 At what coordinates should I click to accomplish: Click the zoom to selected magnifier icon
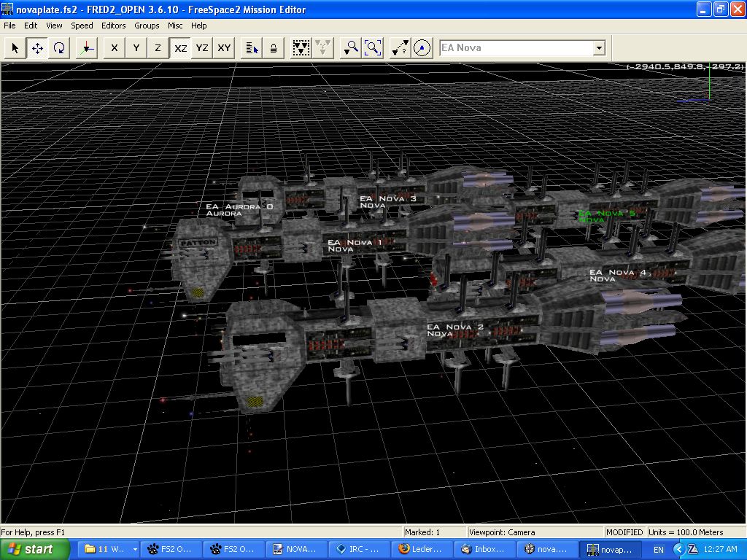(x=351, y=48)
